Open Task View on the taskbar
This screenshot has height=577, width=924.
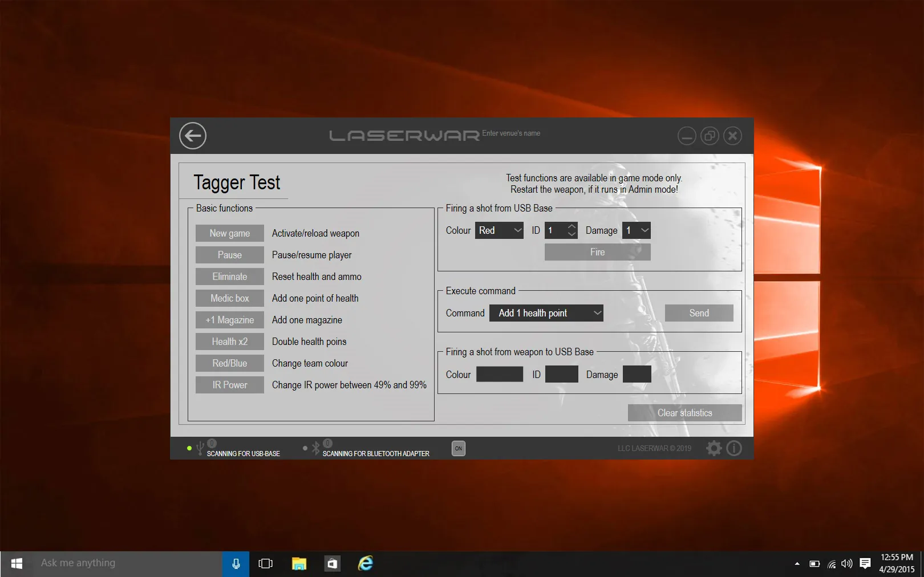pyautogui.click(x=265, y=563)
